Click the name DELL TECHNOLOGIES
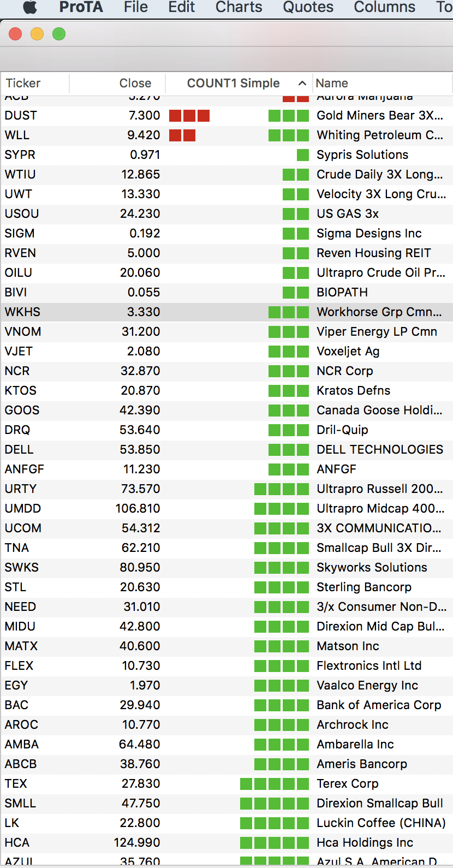Image resolution: width=453 pixels, height=868 pixels. click(x=380, y=450)
